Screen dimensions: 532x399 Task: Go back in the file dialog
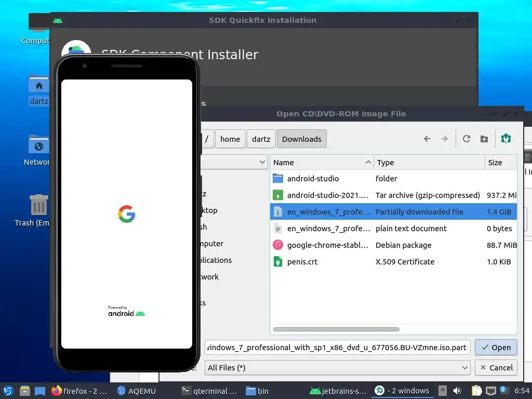tap(427, 139)
